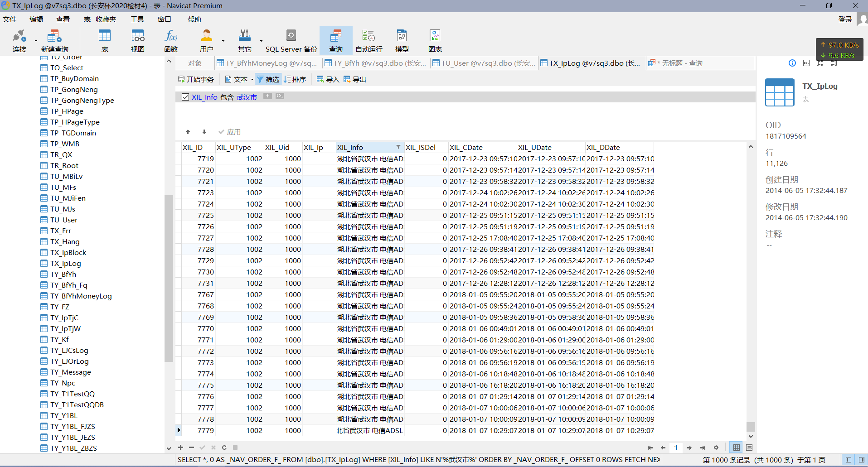Click the 导入 import button
The width and height of the screenshot is (868, 467).
click(x=328, y=79)
